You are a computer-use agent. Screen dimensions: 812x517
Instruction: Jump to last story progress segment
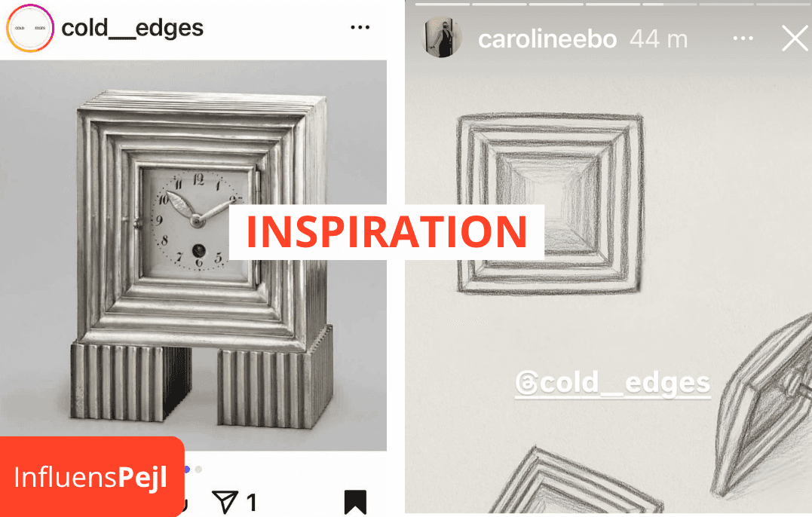point(784,4)
